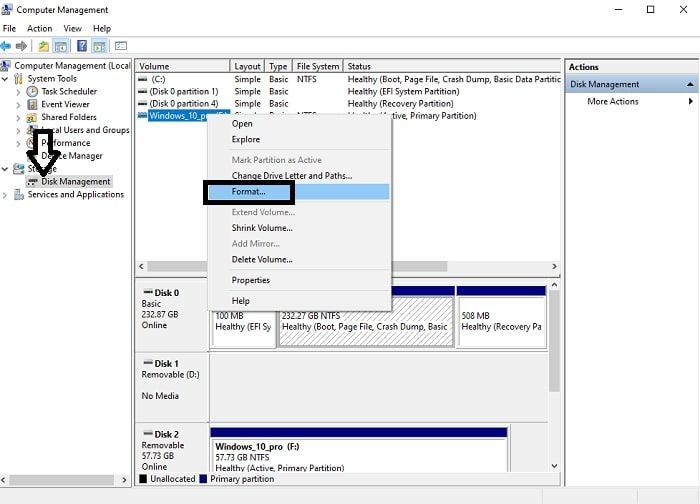Select the 100 MB EFI partition block
The height and width of the screenshot is (504, 700).
[243, 330]
